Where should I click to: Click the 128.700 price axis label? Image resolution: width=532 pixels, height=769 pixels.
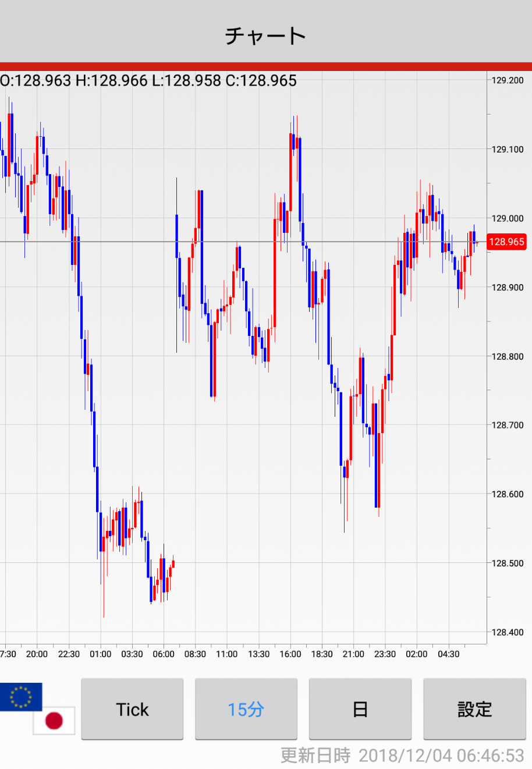tap(508, 425)
